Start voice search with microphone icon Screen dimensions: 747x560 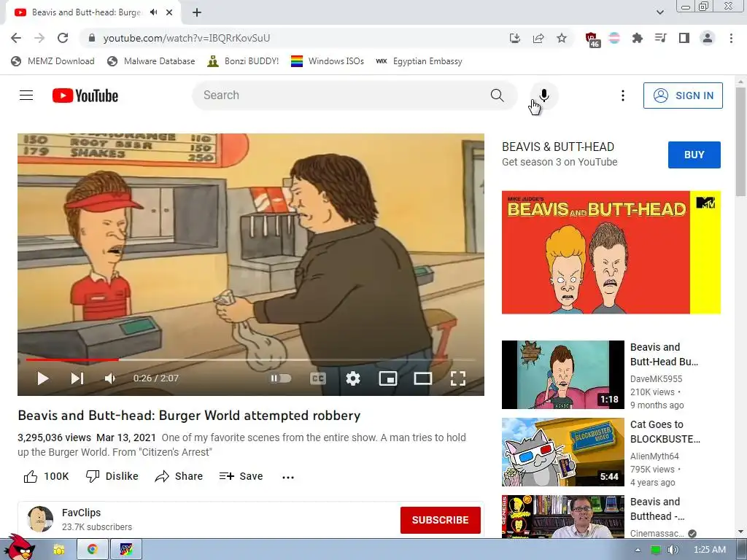click(x=544, y=96)
